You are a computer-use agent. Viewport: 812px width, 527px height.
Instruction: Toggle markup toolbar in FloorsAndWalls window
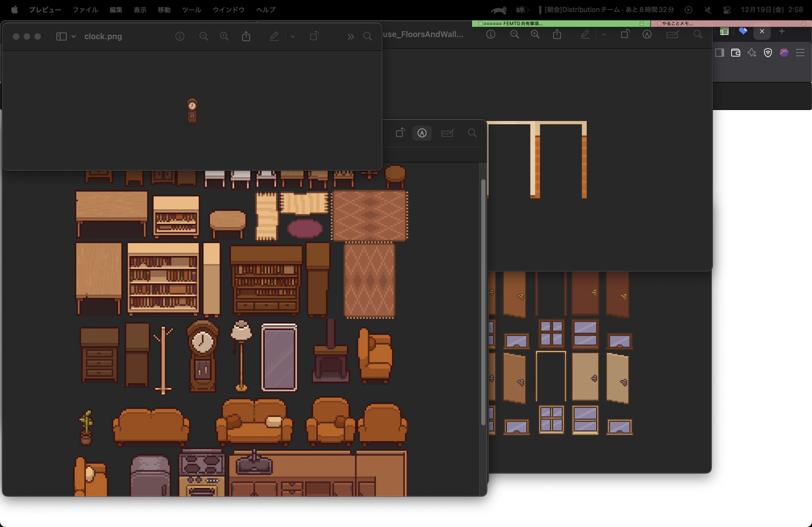coord(647,34)
